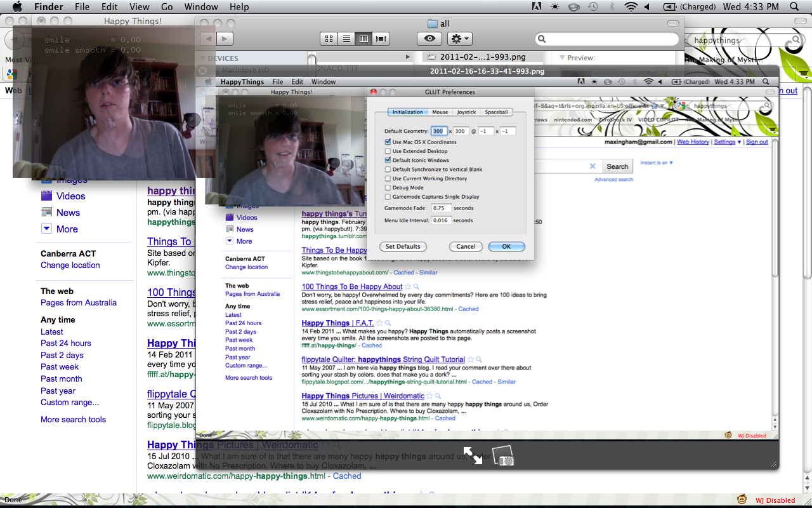Open Quick Look via the eye toolbar button
Image resolution: width=812 pixels, height=508 pixels.
429,39
